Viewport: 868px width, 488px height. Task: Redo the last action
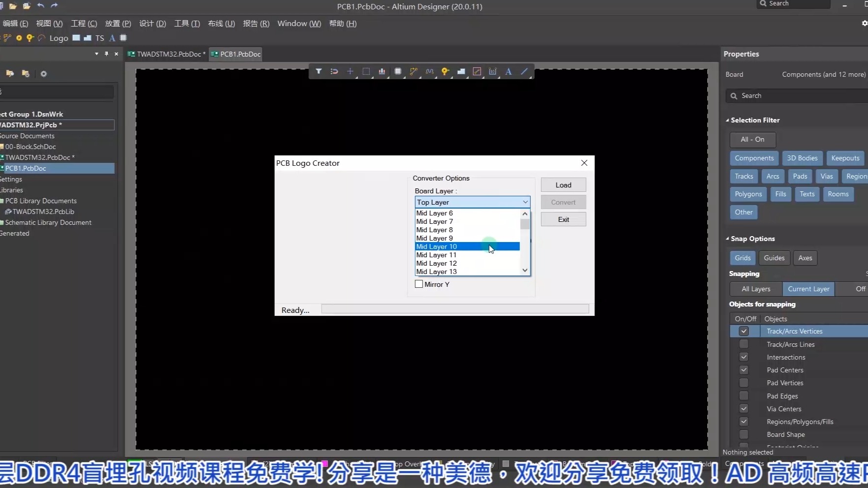click(x=54, y=6)
